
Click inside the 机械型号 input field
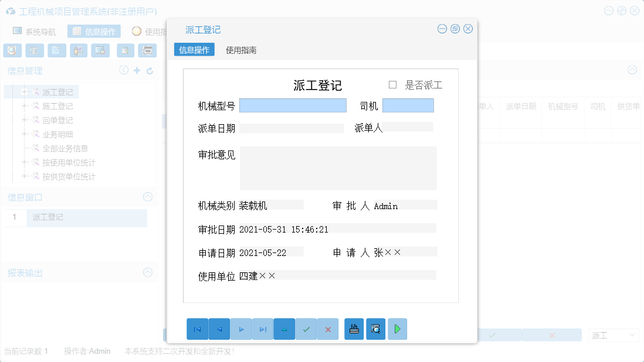coord(292,105)
